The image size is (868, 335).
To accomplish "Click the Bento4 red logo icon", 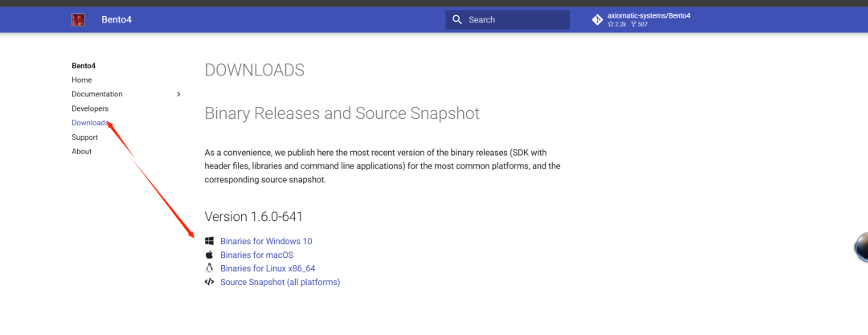I will 78,20.
